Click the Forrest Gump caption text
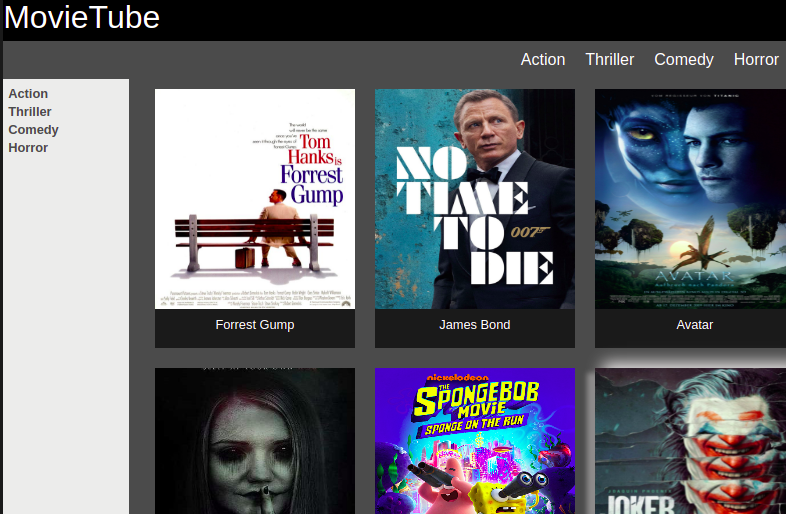Viewport: 786px width, 514px height. click(x=255, y=325)
